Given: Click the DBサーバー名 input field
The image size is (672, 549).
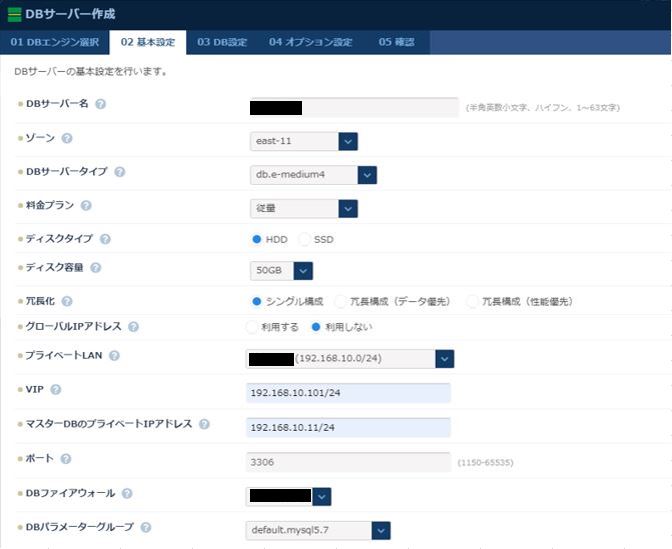Looking at the screenshot, I should 354,108.
